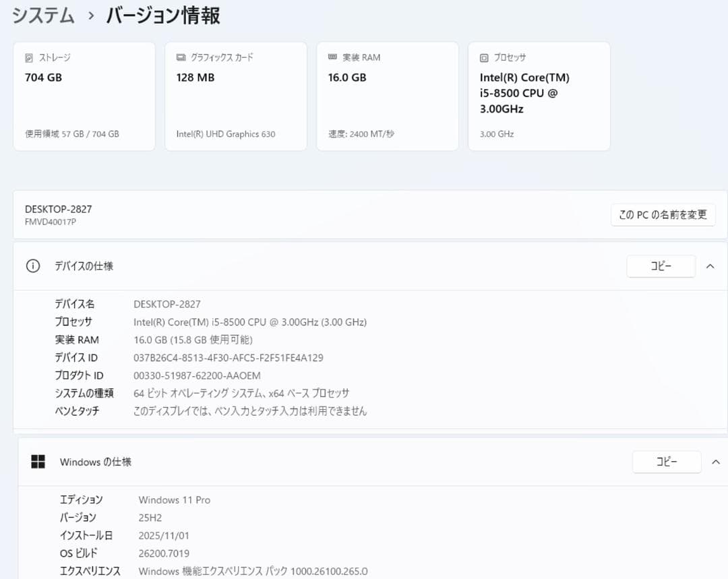Copy device specifications using コピー button

[x=661, y=266]
